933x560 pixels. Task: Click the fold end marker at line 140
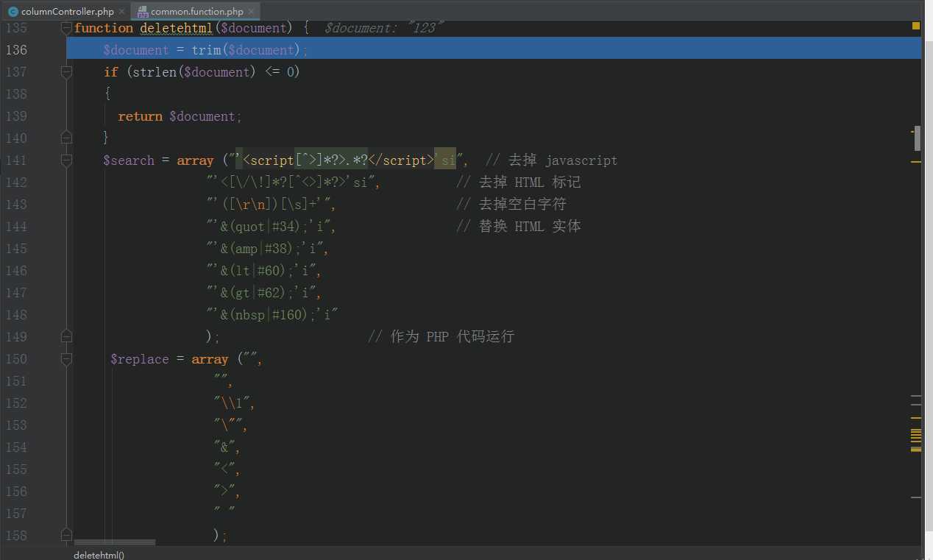(66, 138)
